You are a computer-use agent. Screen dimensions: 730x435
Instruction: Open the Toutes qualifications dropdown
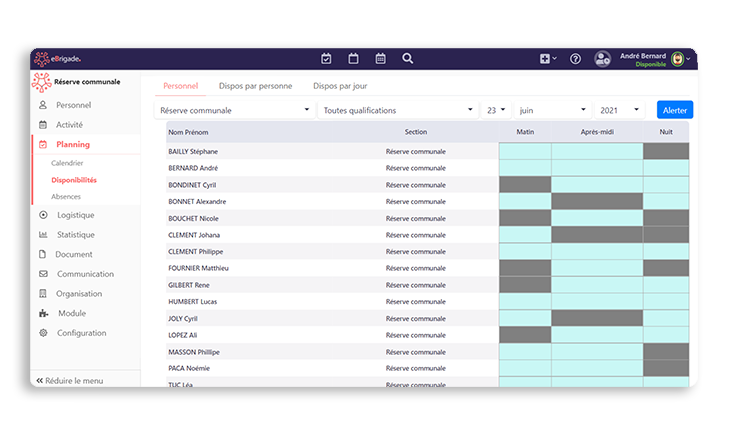398,110
